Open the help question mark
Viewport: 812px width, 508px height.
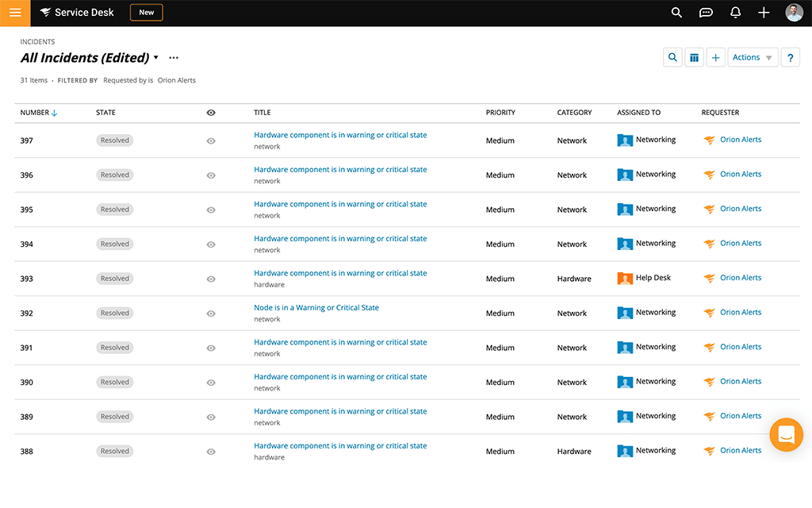point(791,57)
